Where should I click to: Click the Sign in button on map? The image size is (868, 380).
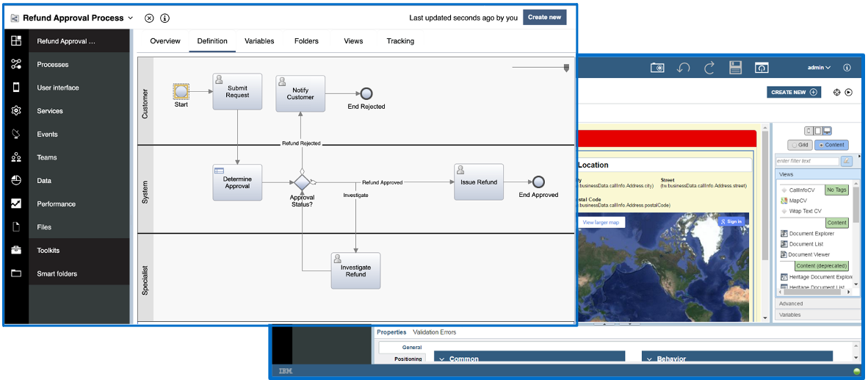731,221
